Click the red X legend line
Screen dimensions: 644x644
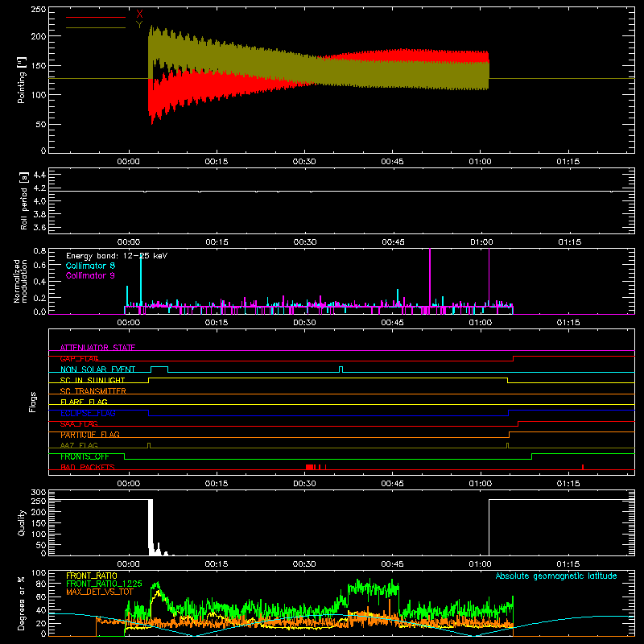pyautogui.click(x=96, y=17)
